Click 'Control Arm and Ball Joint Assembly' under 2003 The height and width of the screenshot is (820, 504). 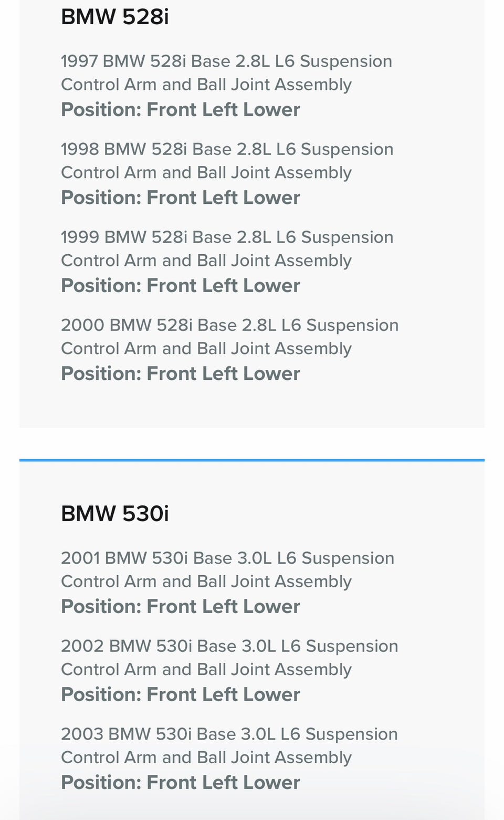tap(206, 757)
